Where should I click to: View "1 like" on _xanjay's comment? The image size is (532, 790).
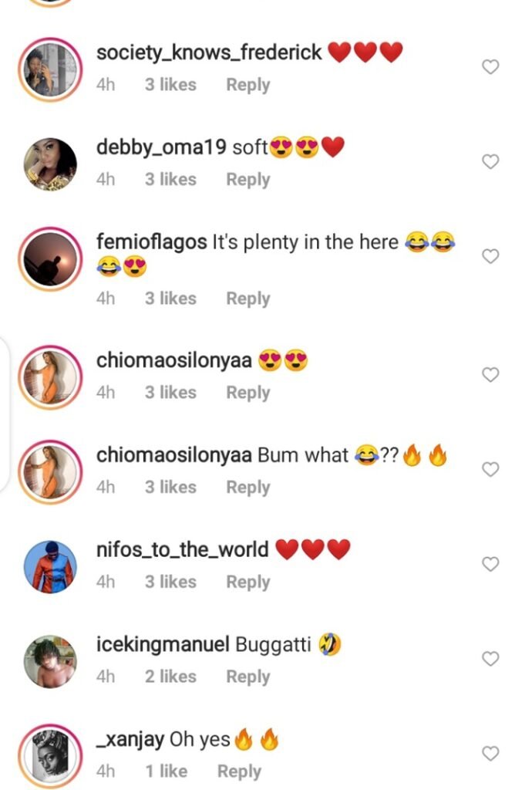click(166, 771)
